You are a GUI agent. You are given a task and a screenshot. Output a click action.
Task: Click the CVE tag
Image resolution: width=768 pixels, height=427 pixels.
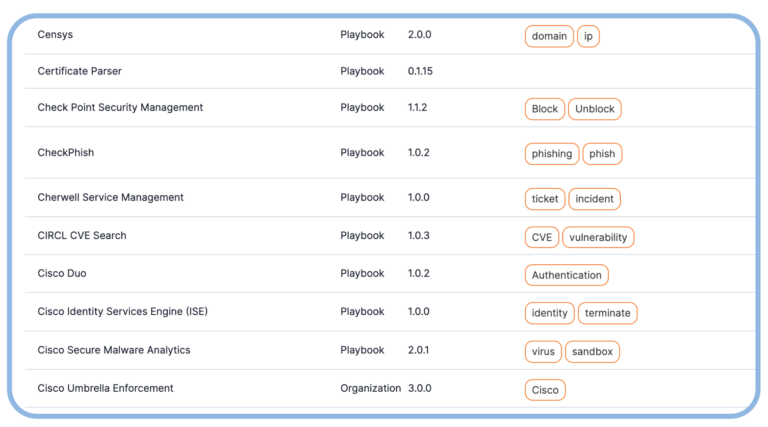541,237
